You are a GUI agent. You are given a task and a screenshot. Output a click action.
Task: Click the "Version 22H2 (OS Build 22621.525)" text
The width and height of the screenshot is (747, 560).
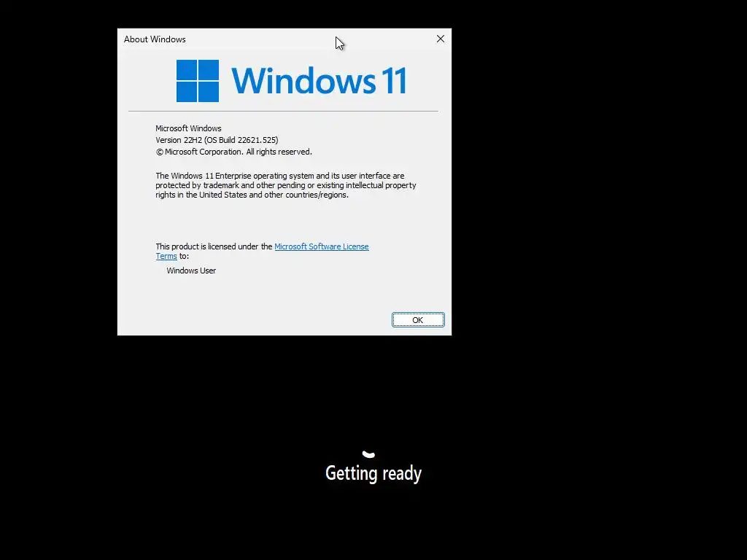217,140
